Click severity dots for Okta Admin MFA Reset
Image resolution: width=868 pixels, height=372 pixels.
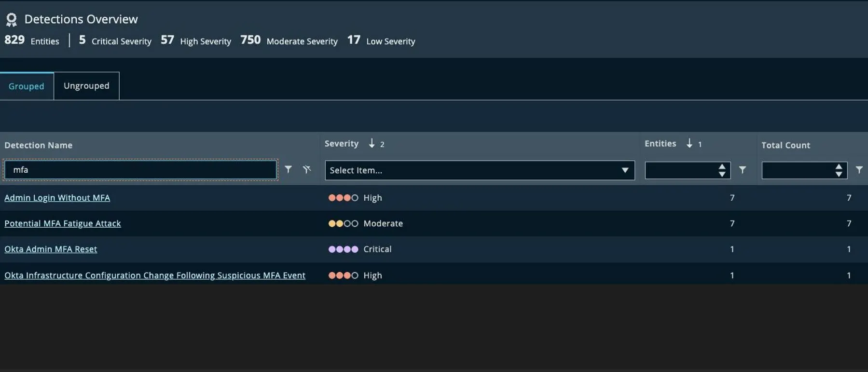click(343, 249)
